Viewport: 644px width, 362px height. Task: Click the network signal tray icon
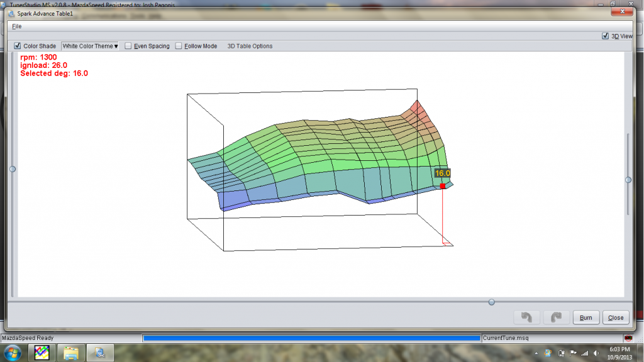coord(585,353)
